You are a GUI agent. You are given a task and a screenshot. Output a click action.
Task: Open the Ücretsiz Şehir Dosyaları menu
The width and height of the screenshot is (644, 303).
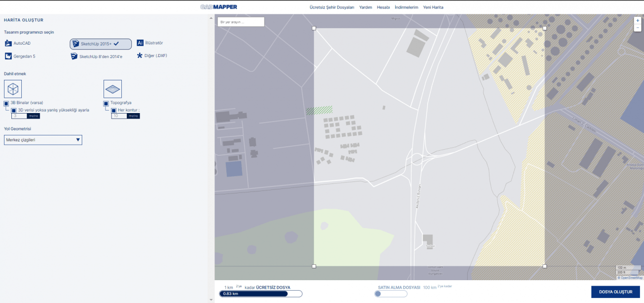[x=331, y=7]
